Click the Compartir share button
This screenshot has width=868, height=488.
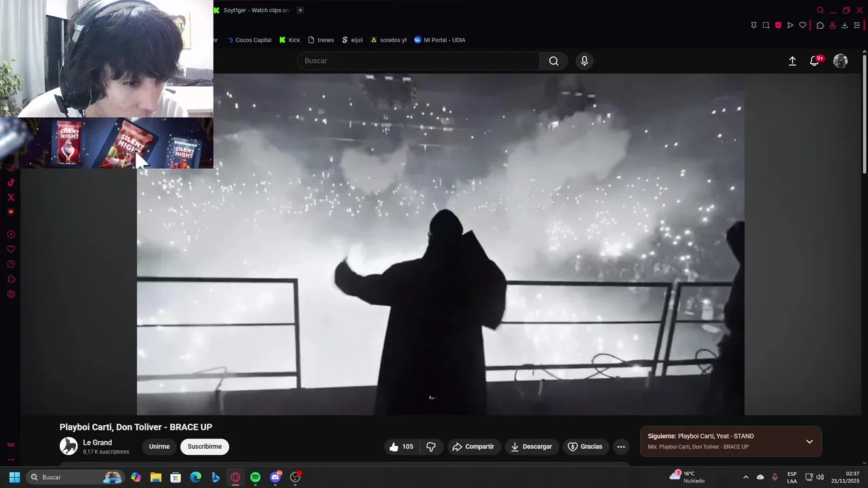(473, 447)
